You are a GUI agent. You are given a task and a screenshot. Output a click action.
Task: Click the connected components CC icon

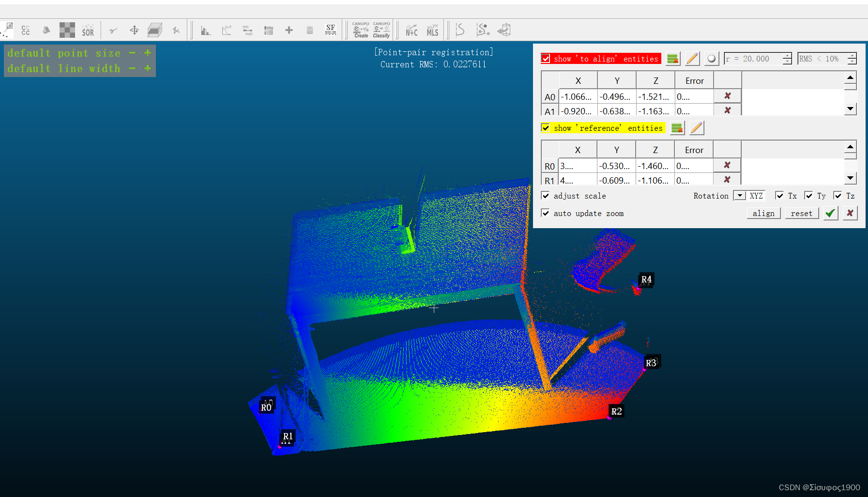click(x=26, y=31)
